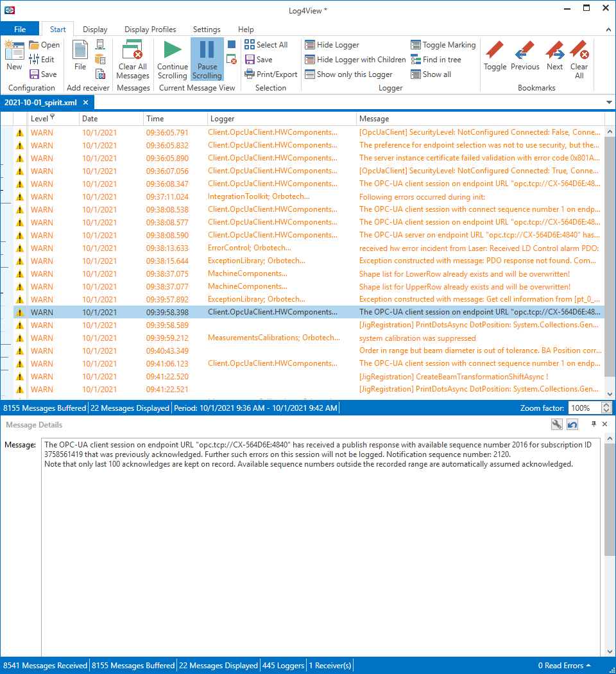Toggle Marking for the logger

[x=443, y=45]
